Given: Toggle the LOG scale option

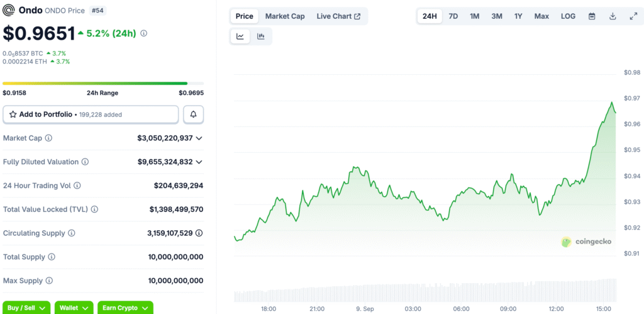Looking at the screenshot, I should click(568, 16).
